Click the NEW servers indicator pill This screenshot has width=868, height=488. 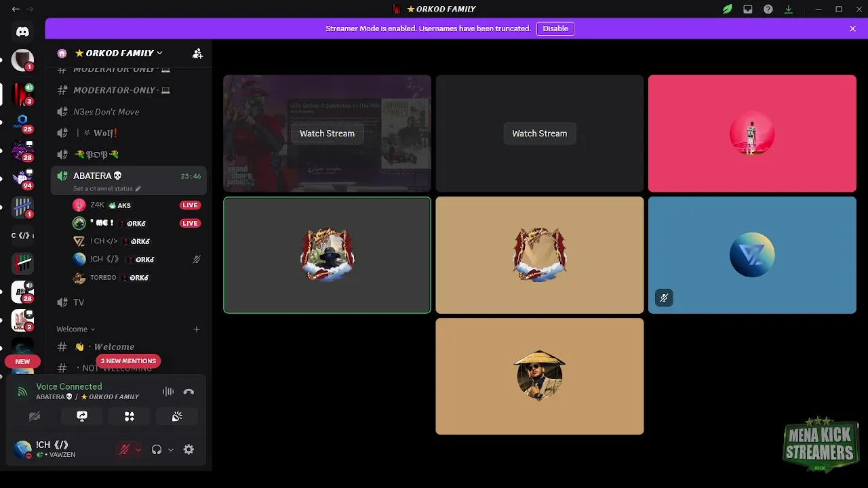22,361
